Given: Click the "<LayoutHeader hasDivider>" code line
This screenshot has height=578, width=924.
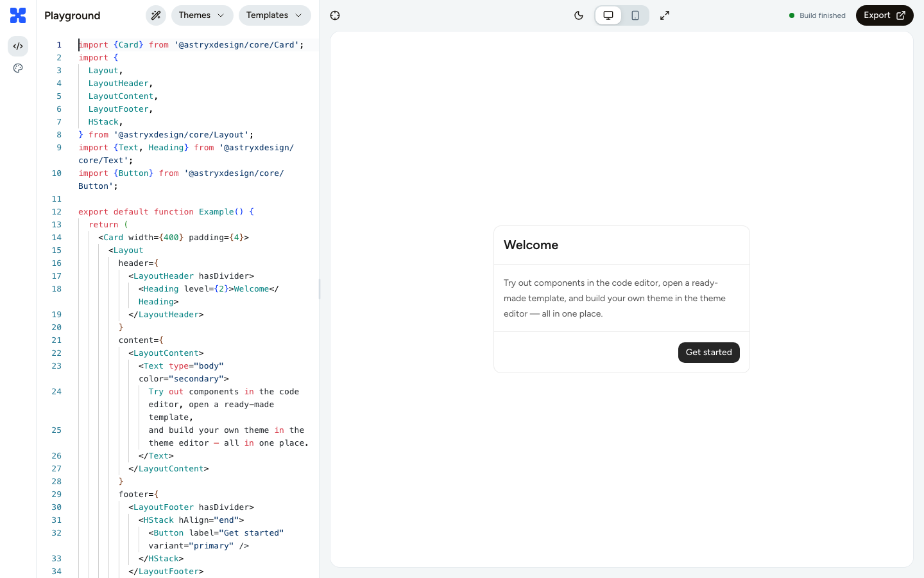Looking at the screenshot, I should point(191,276).
